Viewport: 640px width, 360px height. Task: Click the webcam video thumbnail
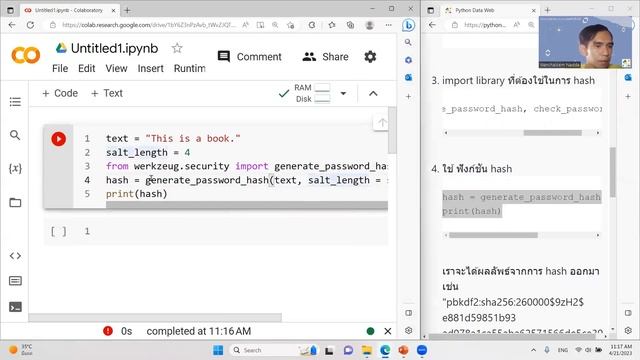coord(585,42)
